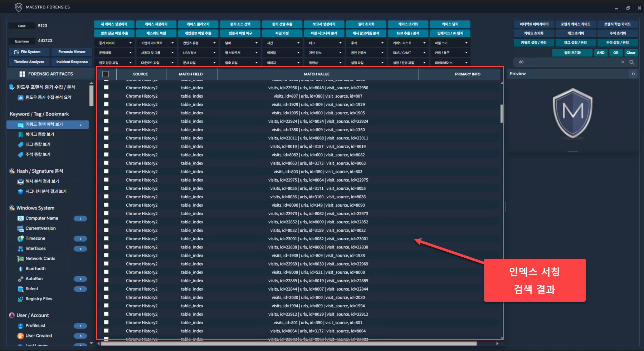Check the row with visits id=23001
This screenshot has width=644, height=351.
(x=106, y=238)
